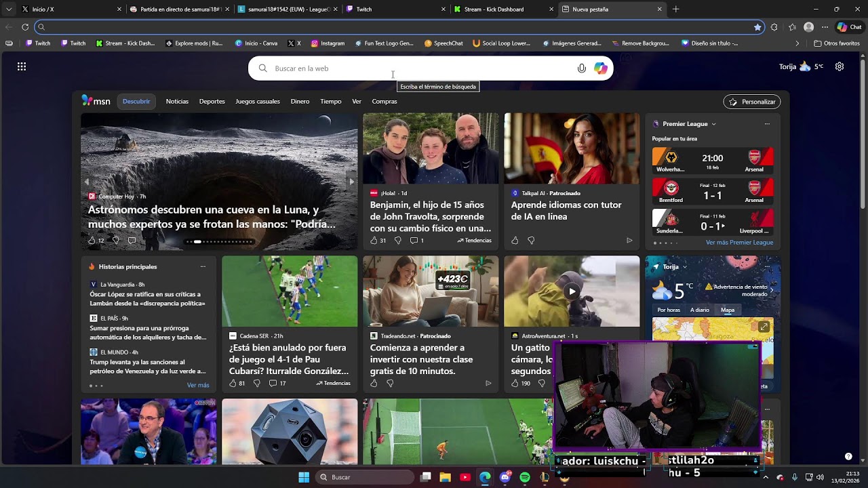Select the A diario weather view

[x=699, y=310]
